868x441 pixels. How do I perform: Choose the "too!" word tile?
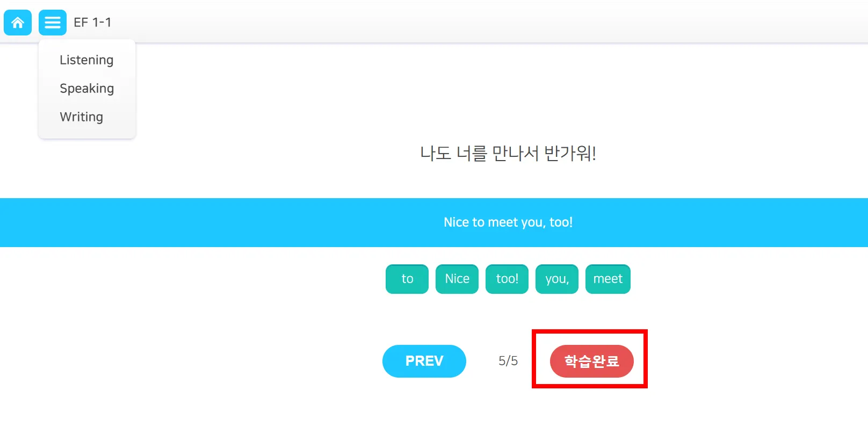[507, 279]
